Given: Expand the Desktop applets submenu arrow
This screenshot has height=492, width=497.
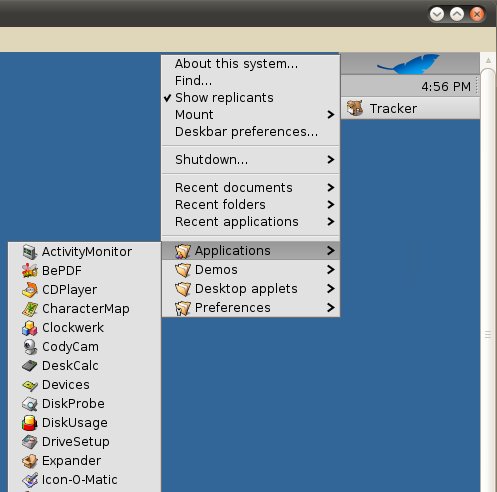Looking at the screenshot, I should point(330,289).
